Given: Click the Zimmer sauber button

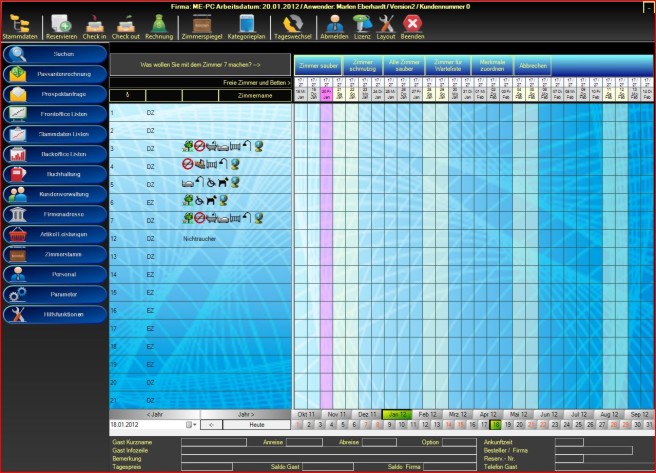Looking at the screenshot, I should click(318, 66).
